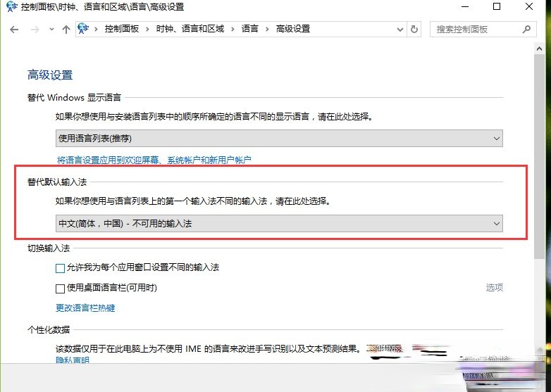Open the 使用语言列表(推荐) display language dropdown
This screenshot has width=551, height=392.
(279, 138)
